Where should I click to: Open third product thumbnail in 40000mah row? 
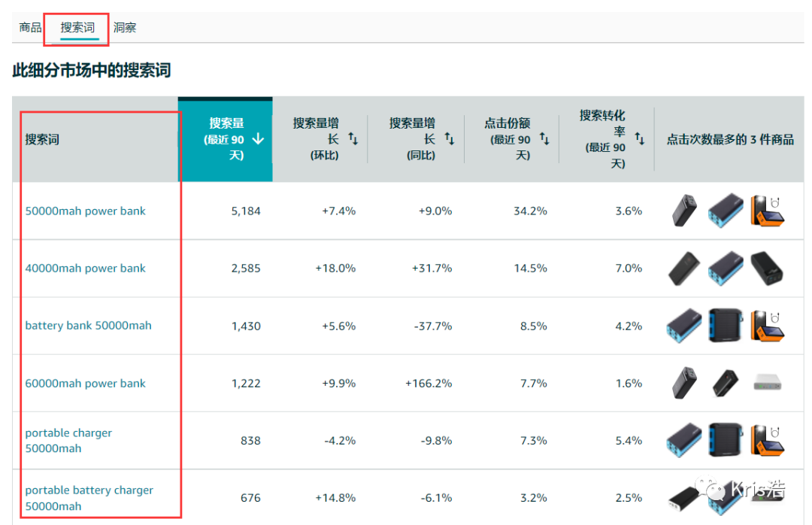[x=768, y=269]
